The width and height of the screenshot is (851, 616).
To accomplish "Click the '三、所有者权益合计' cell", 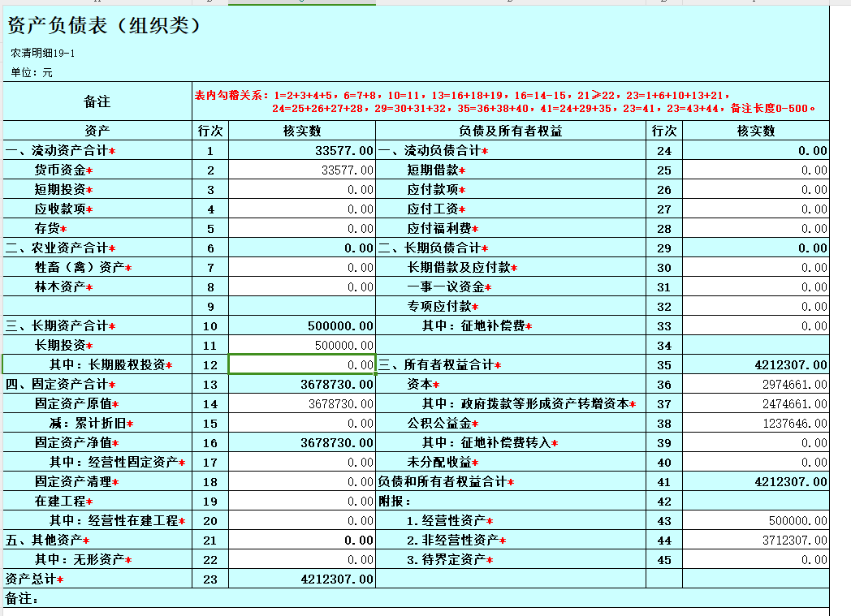I will [511, 365].
